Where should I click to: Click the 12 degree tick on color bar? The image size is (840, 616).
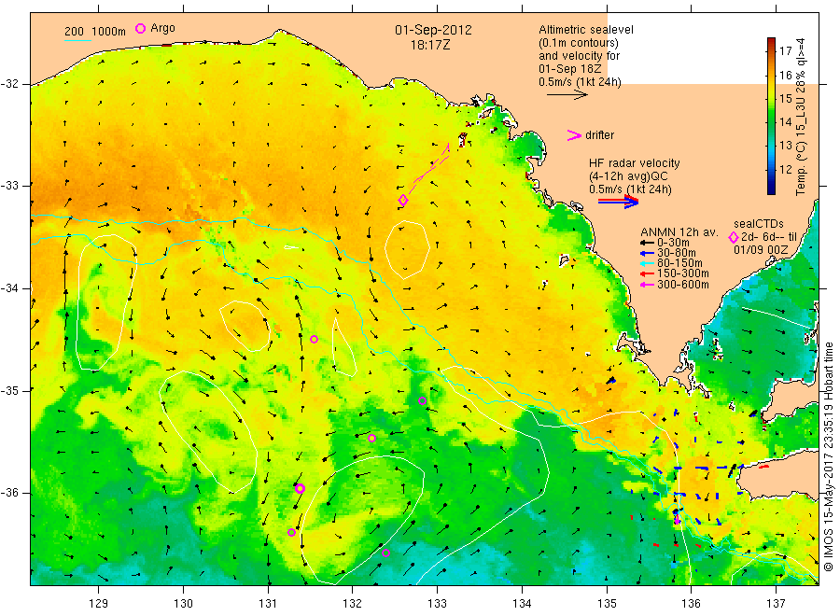pos(785,170)
